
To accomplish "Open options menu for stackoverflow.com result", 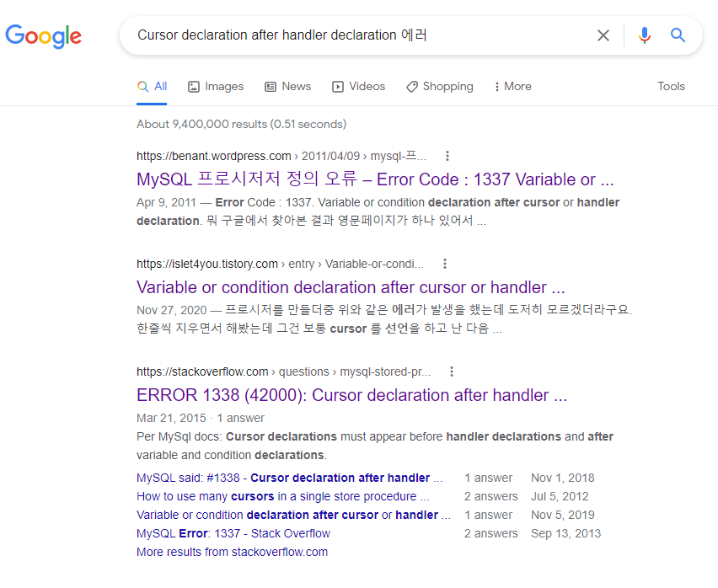I will [x=452, y=372].
